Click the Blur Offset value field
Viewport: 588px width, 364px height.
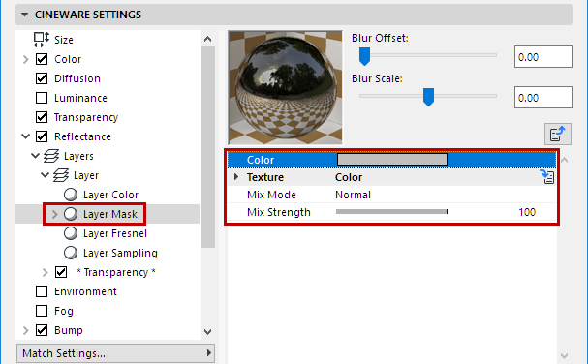coord(543,56)
